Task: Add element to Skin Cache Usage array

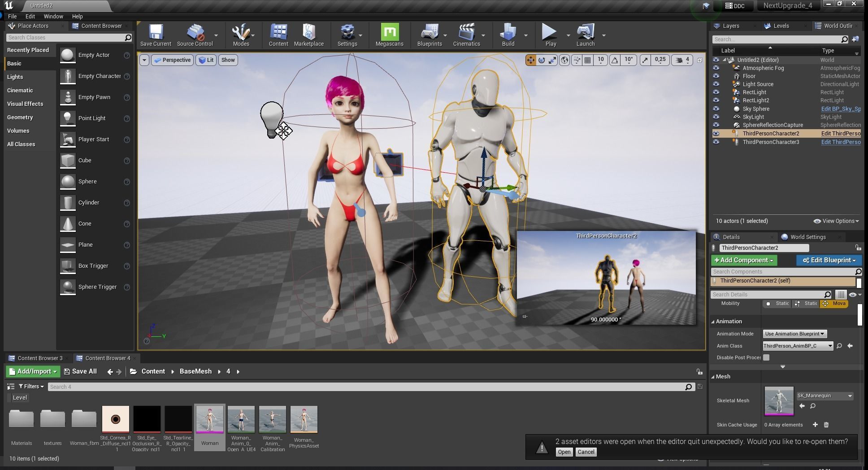Action: tap(815, 425)
